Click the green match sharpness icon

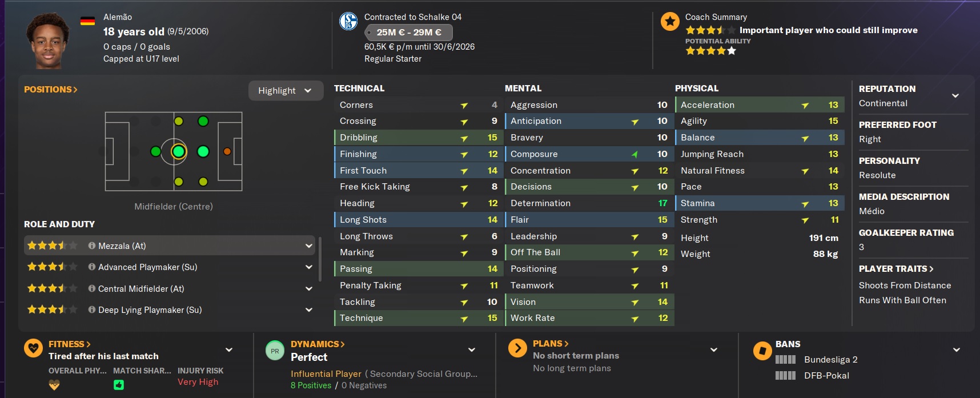click(118, 385)
